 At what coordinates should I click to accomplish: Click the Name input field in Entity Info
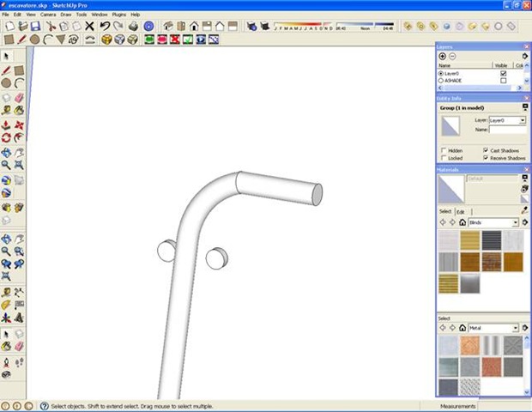coord(507,130)
